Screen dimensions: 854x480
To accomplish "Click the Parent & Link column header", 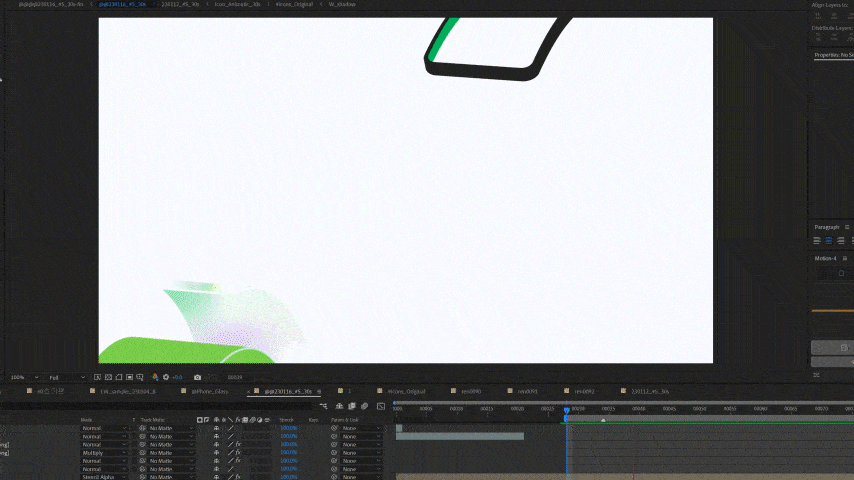I will pos(345,420).
